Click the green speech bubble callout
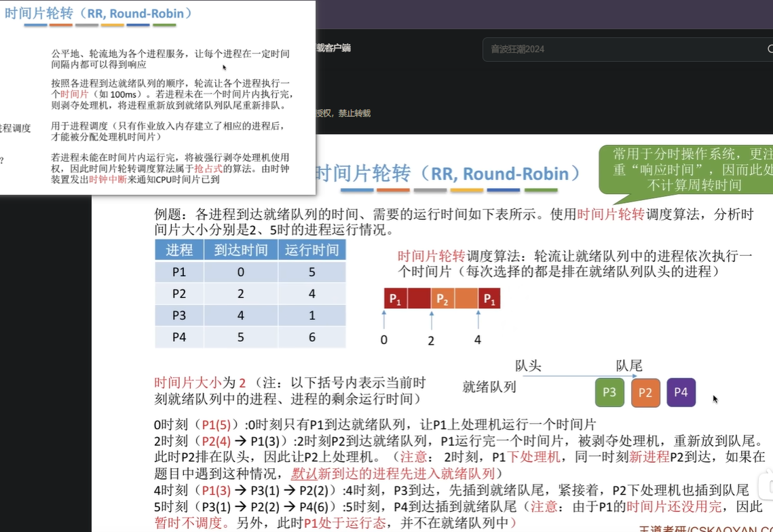773x532 pixels. [685, 170]
